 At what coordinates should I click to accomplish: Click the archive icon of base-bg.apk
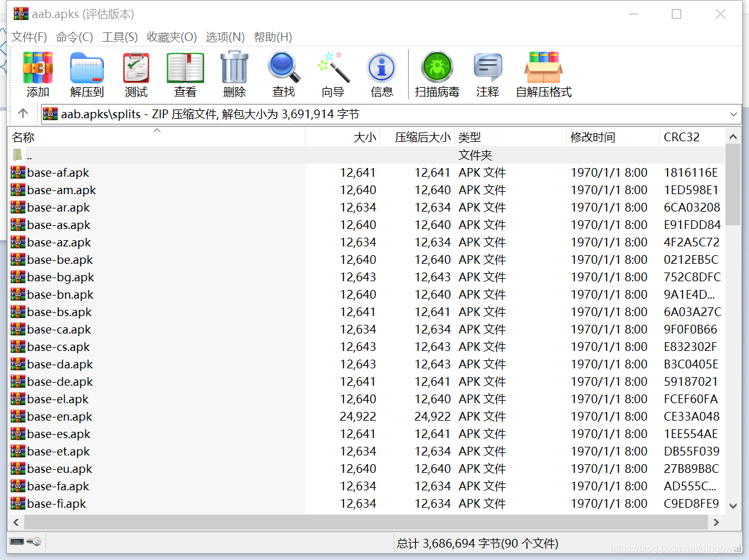pyautogui.click(x=18, y=277)
